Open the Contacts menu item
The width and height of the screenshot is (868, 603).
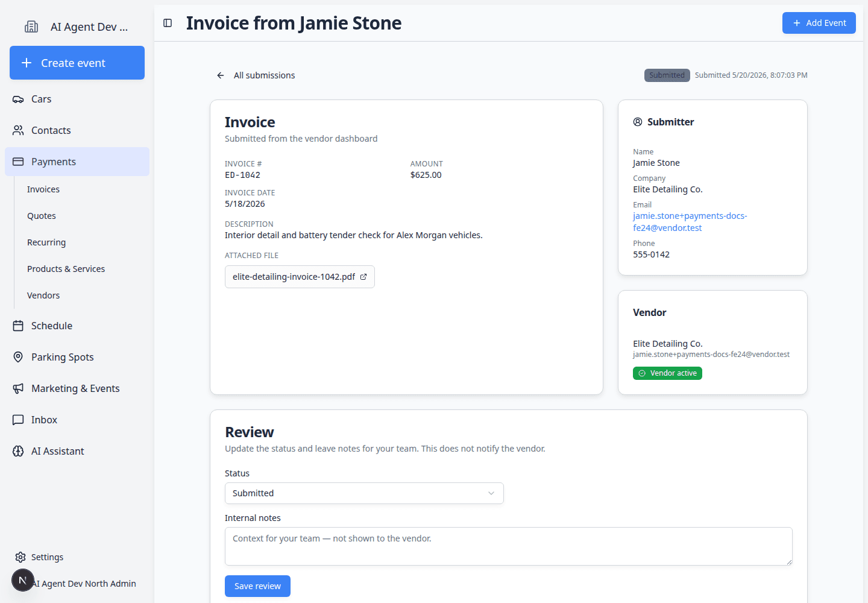point(77,130)
